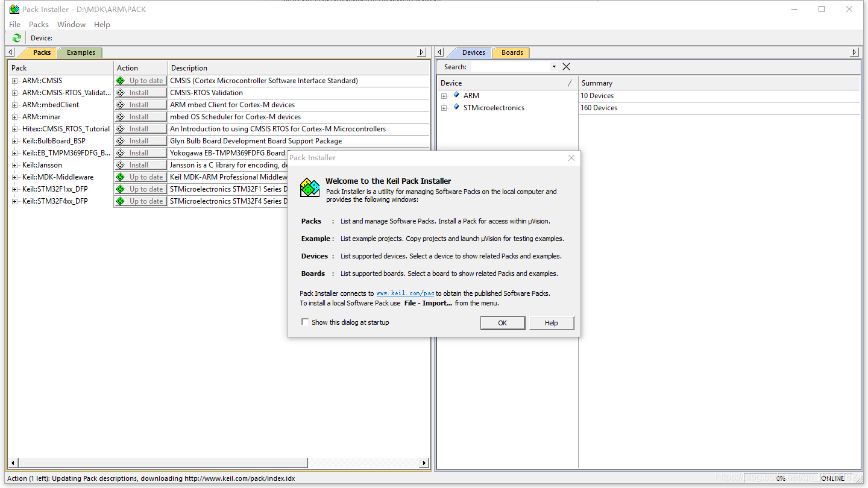868x488 pixels.
Task: Expand the Keil::MDK-Middleware tree node
Action: pyautogui.click(x=15, y=177)
